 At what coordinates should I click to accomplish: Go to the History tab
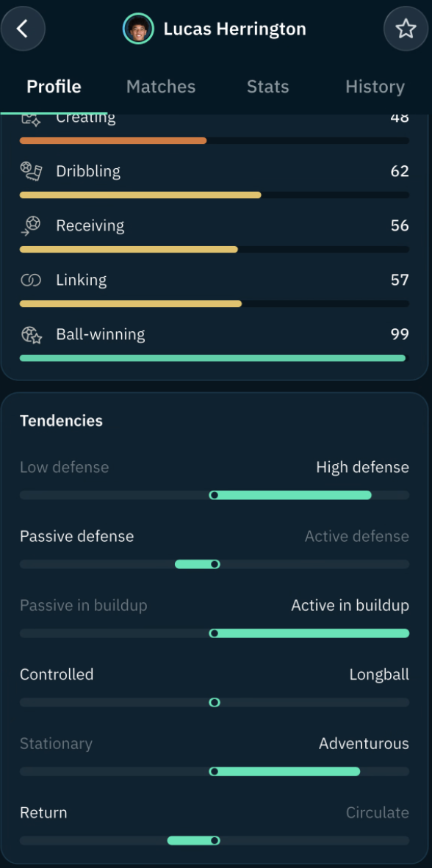[375, 87]
